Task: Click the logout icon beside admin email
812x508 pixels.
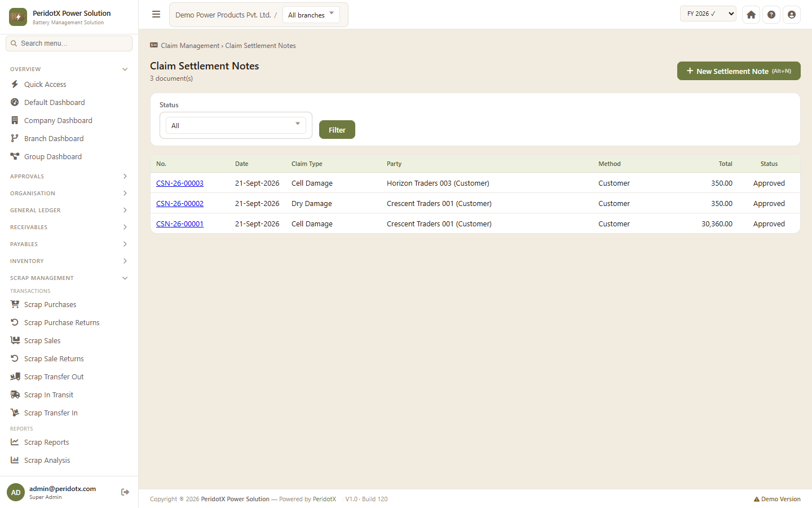Action: (x=125, y=492)
